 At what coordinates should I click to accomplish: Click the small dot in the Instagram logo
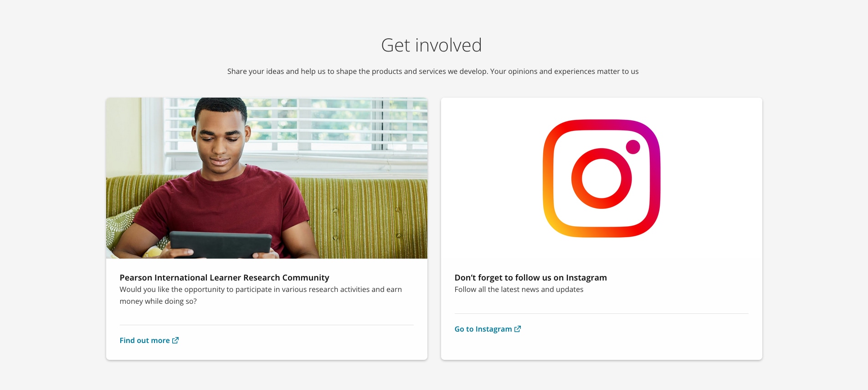(633, 147)
